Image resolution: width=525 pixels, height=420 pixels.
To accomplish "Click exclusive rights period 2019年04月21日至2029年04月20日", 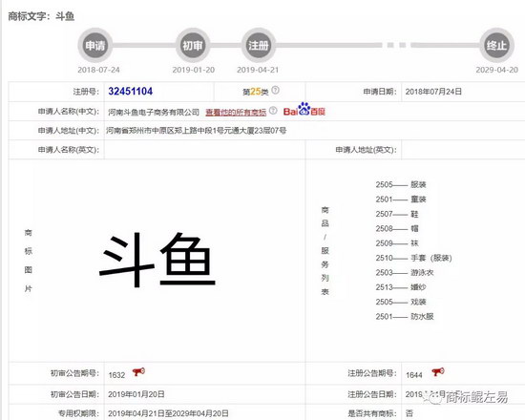I will pos(168,413).
